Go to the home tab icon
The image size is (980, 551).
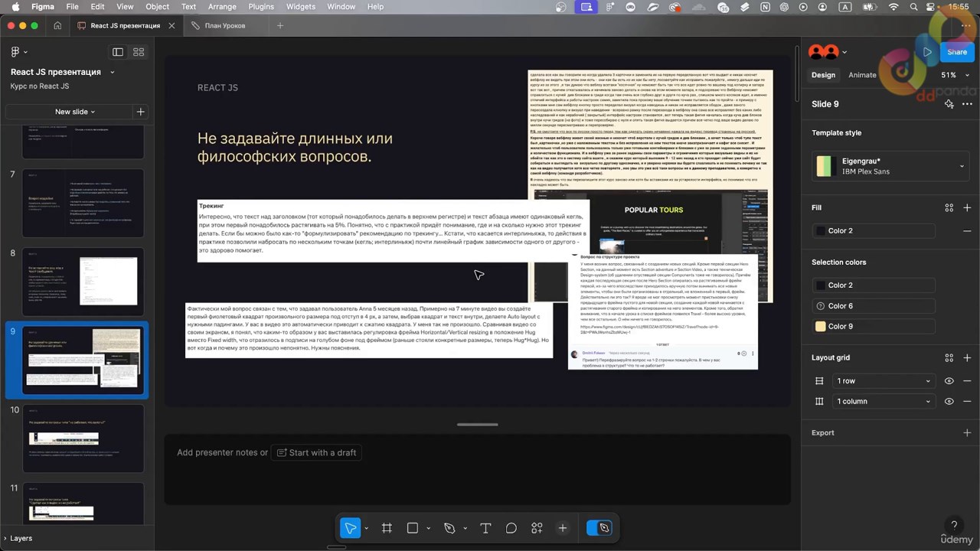(57, 25)
